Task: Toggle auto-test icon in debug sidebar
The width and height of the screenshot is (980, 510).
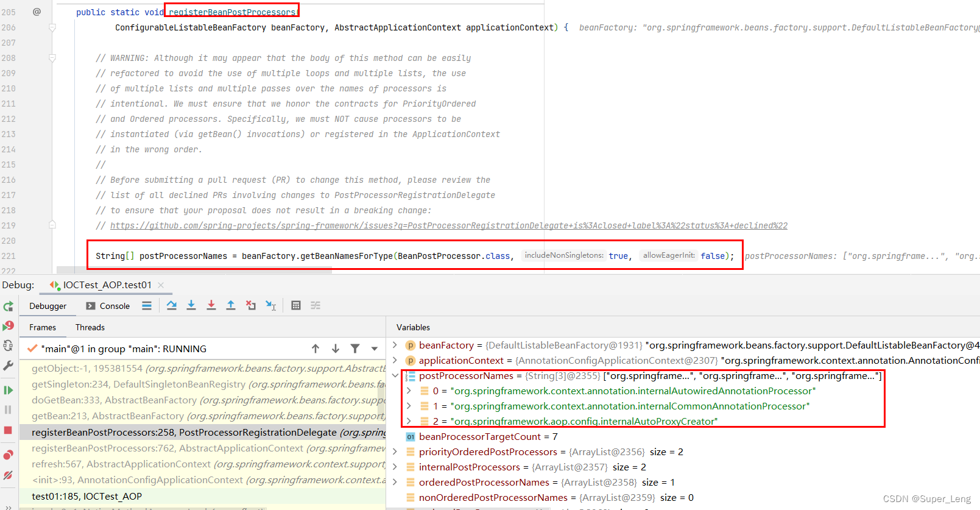Action: click(x=8, y=345)
